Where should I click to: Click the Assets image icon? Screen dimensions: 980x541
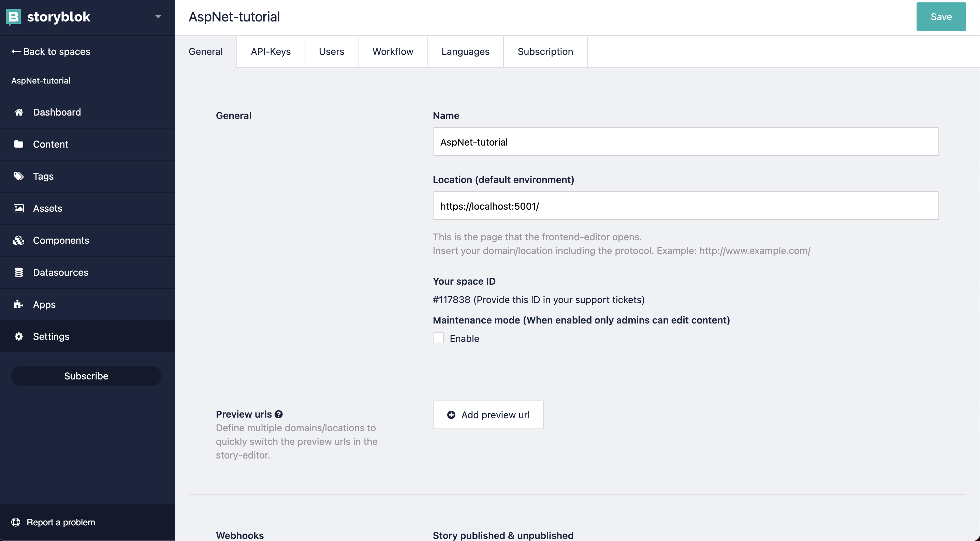(19, 208)
